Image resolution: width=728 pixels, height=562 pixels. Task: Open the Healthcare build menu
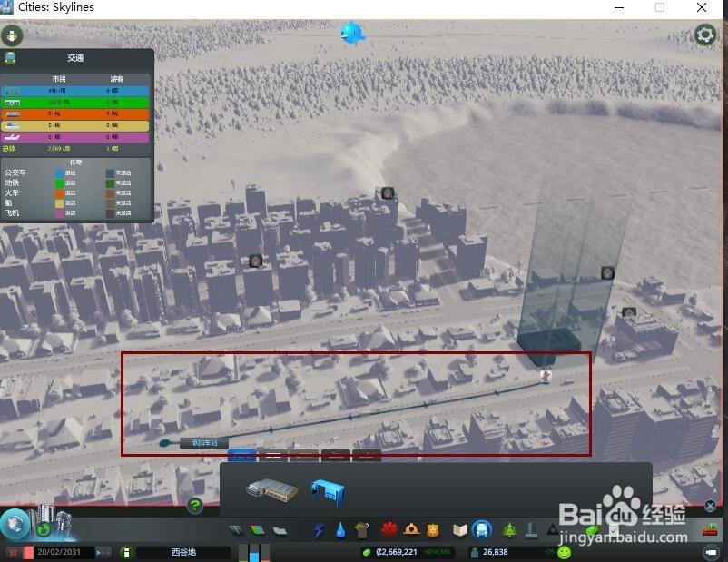389,529
